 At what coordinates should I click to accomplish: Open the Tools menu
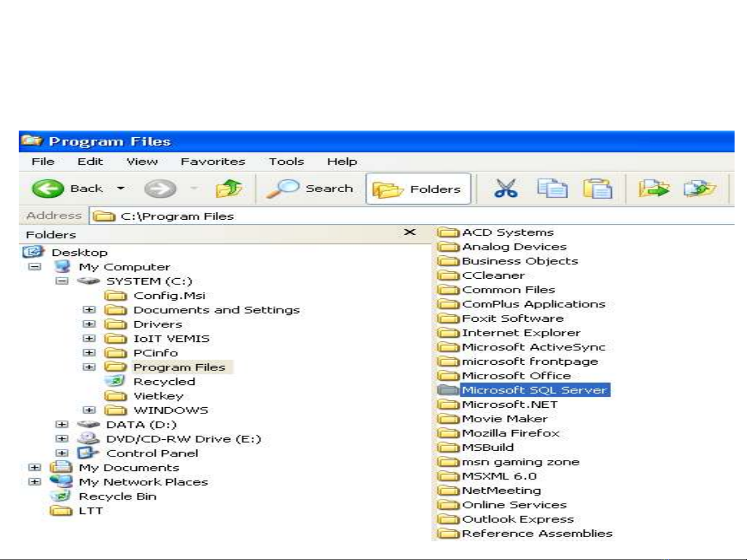click(286, 162)
